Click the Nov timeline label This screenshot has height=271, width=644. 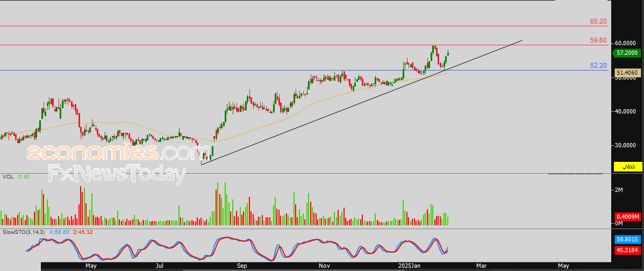[325, 266]
